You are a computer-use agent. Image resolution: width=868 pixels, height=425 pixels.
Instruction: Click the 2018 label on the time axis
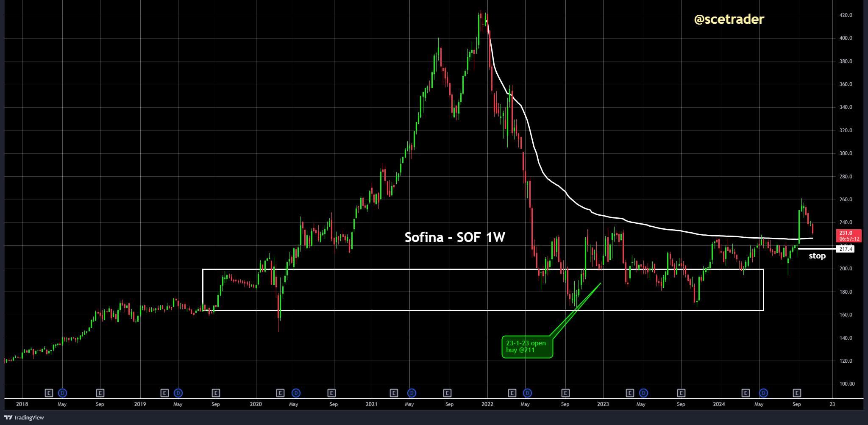pos(22,404)
